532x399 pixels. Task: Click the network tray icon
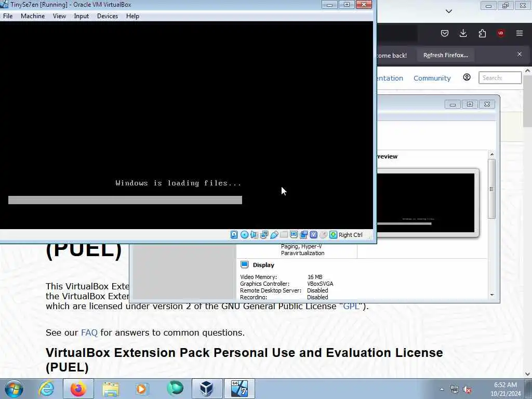click(454, 390)
